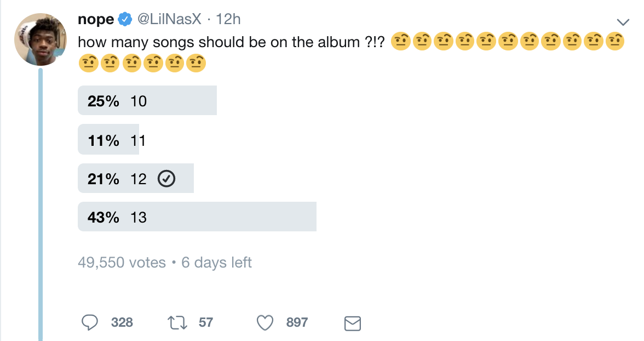Click the 43% poll result bar
This screenshot has width=644, height=341.
(x=197, y=217)
